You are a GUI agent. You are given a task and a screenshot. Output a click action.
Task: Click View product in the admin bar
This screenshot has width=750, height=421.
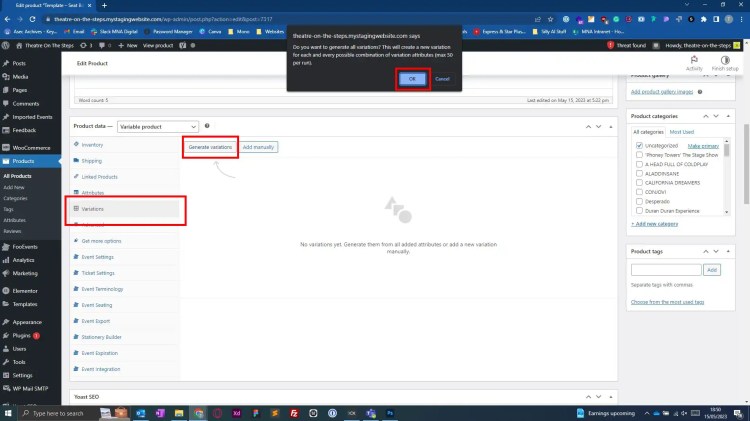(x=158, y=45)
